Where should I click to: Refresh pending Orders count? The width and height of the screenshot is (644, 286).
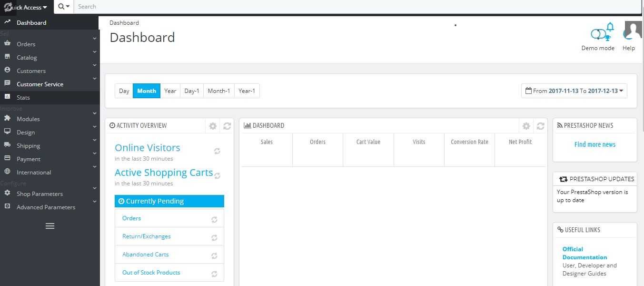(214, 220)
